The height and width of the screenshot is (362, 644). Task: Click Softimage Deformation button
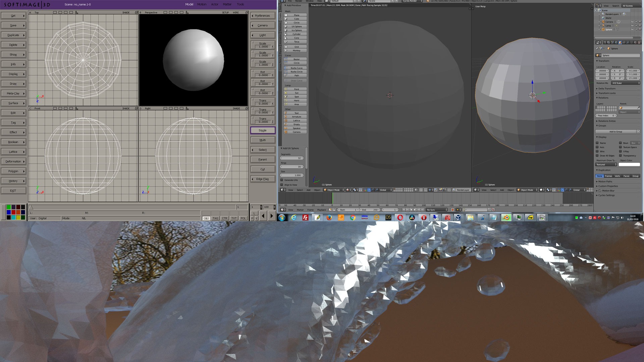(x=13, y=162)
